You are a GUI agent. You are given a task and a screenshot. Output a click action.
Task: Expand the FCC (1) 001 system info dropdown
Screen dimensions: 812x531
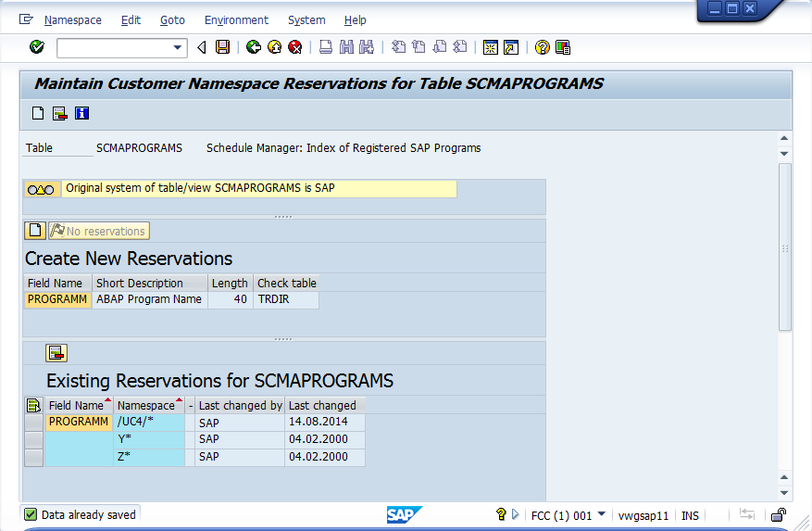pyautogui.click(x=601, y=515)
